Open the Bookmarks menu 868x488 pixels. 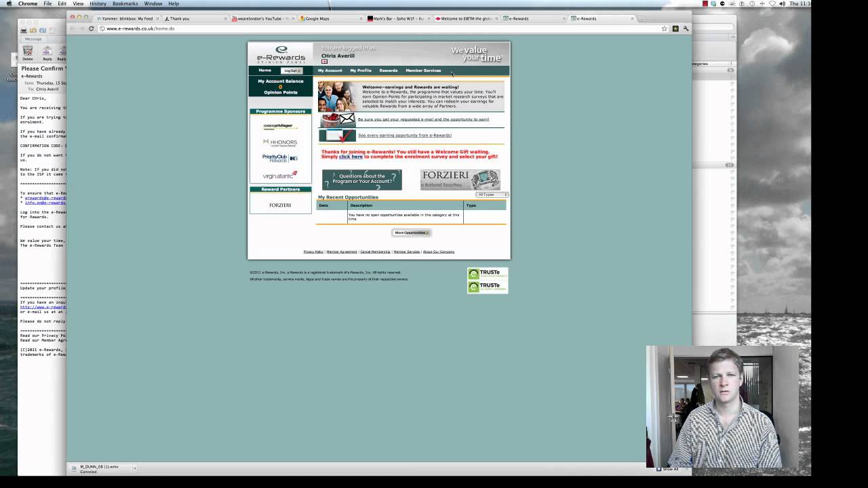click(x=125, y=3)
